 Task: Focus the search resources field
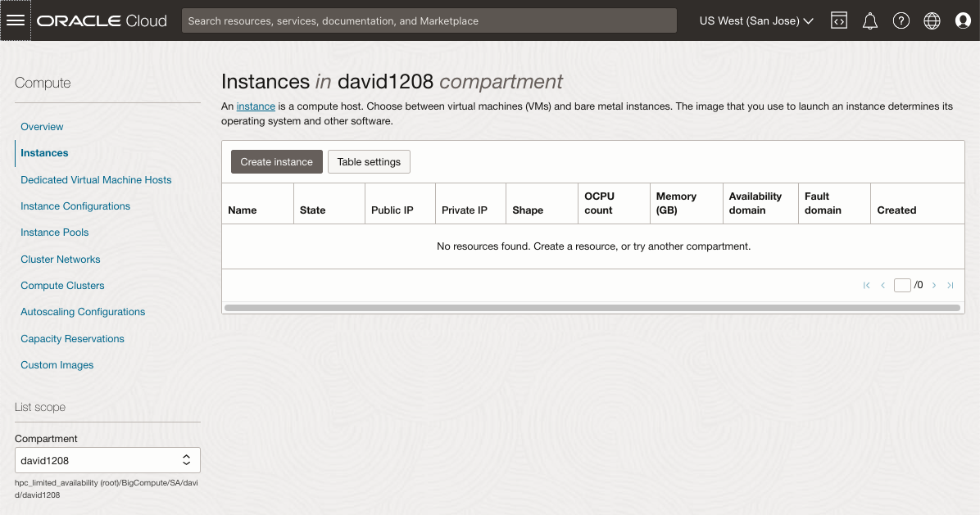click(429, 21)
